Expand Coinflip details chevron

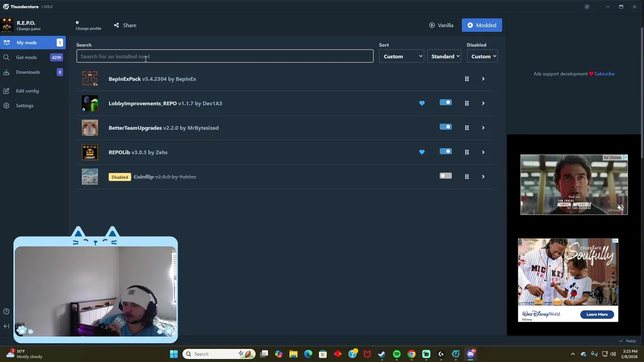[483, 176]
